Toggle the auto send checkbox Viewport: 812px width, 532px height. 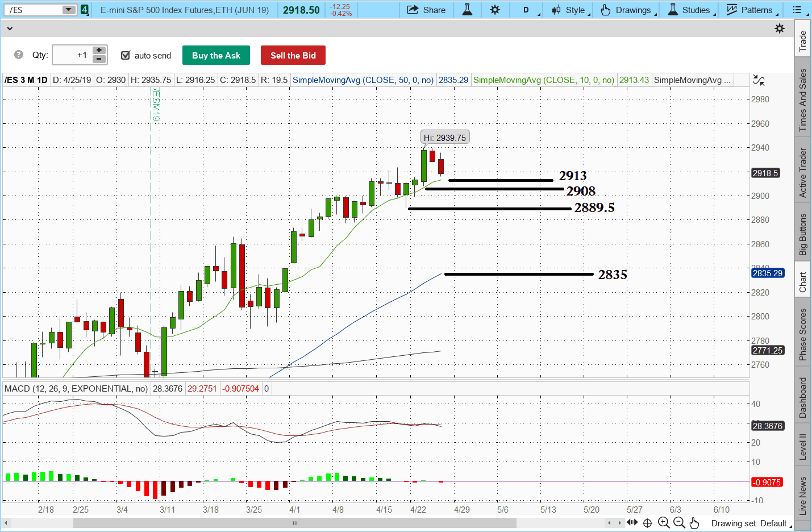coord(126,55)
